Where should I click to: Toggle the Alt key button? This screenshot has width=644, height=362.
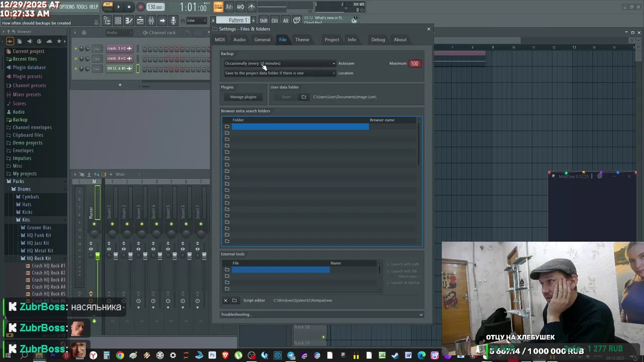[286, 21]
